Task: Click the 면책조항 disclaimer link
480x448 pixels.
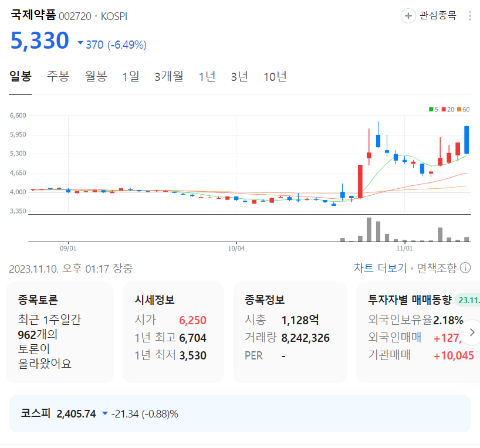Action: click(x=437, y=267)
